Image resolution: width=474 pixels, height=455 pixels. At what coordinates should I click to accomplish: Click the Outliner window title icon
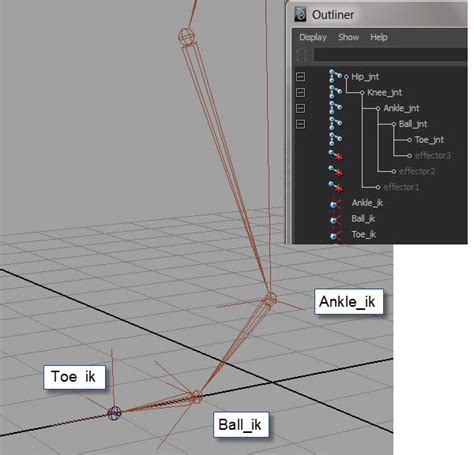pyautogui.click(x=300, y=14)
